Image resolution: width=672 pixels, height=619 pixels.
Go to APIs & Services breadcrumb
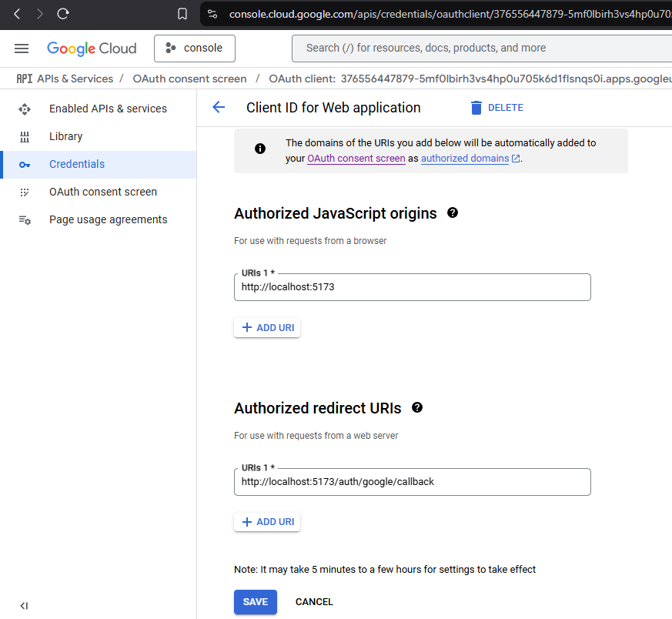pyautogui.click(x=75, y=79)
